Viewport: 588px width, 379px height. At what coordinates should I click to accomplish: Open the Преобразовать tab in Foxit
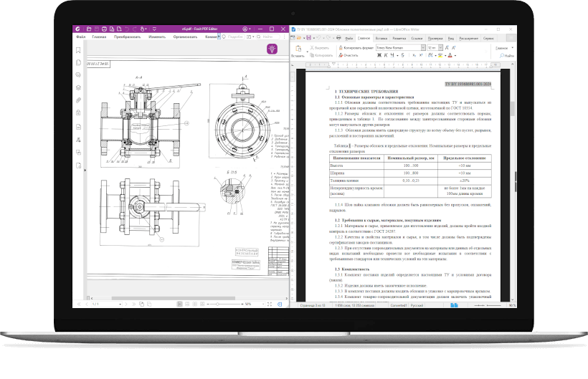[x=127, y=36]
